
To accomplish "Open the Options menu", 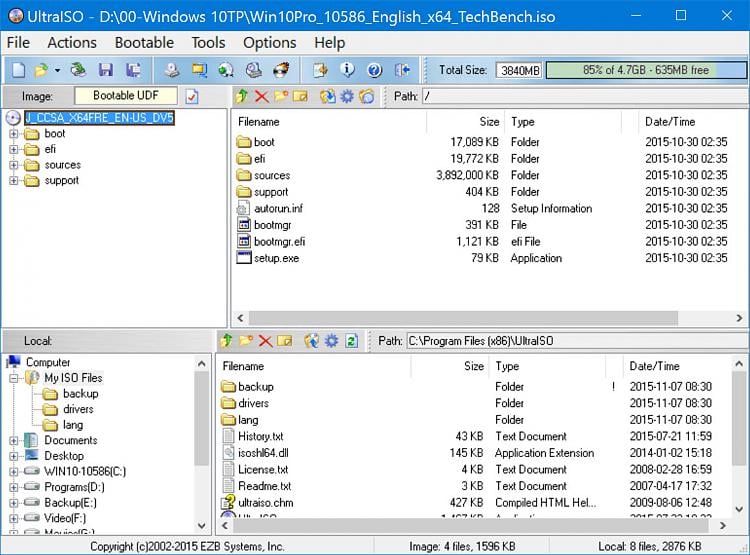I will coord(270,43).
